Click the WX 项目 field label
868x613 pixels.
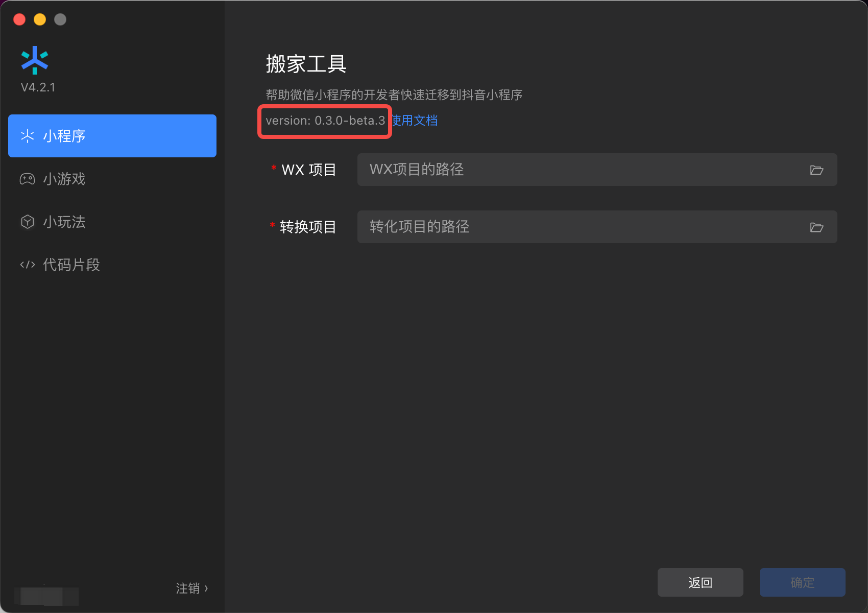[309, 170]
